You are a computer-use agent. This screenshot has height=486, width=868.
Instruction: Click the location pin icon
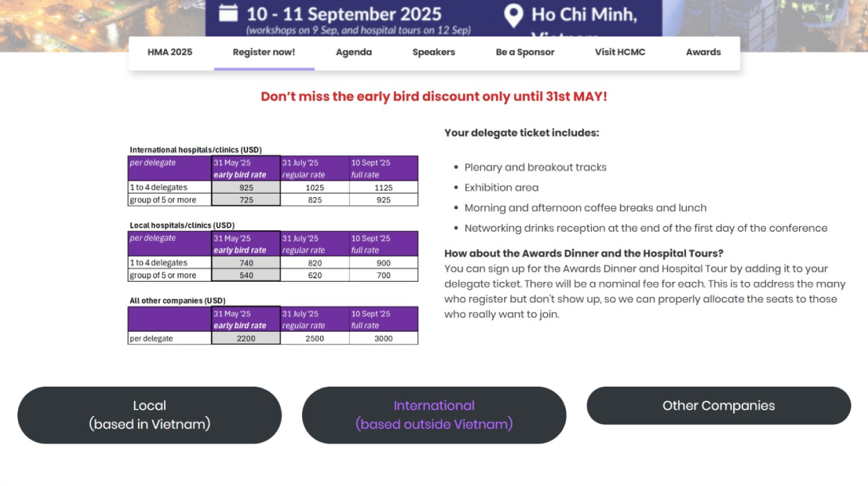[513, 15]
